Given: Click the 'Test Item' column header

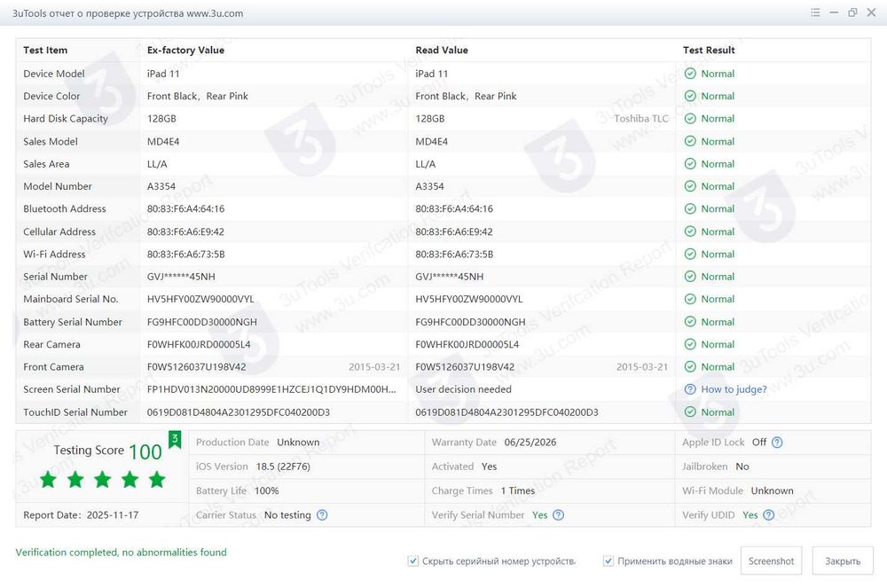Looking at the screenshot, I should pyautogui.click(x=45, y=50).
